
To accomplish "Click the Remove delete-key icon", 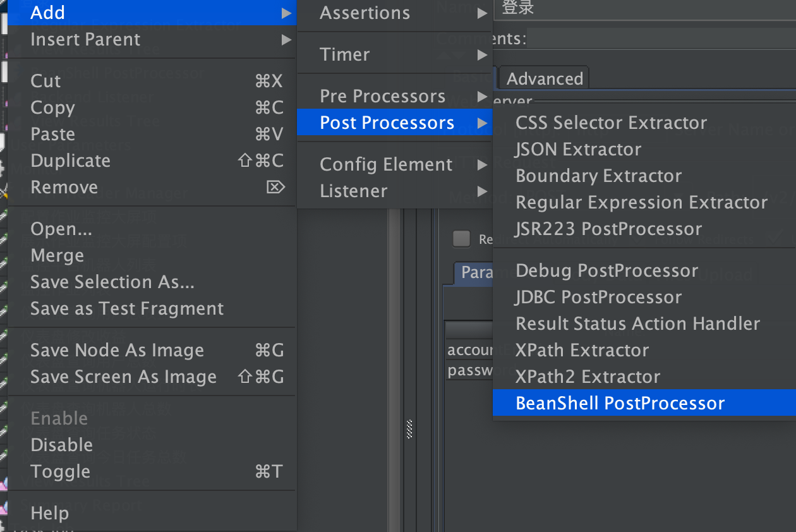I will pyautogui.click(x=276, y=187).
